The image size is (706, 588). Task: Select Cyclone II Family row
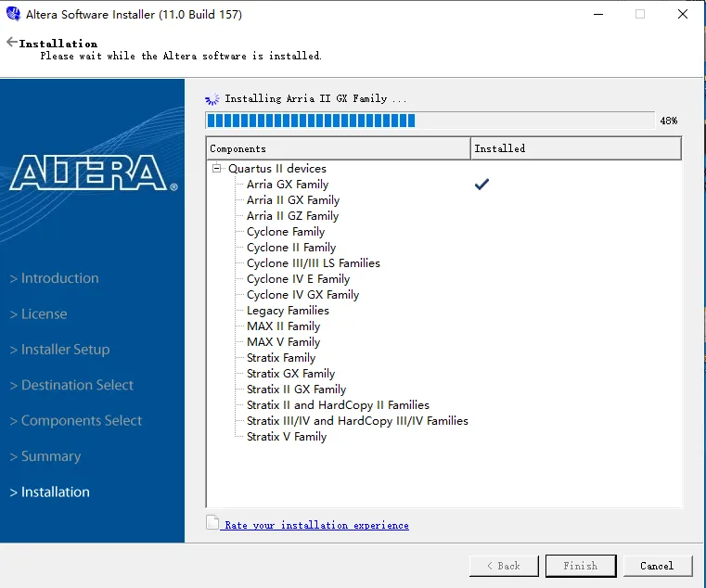pyautogui.click(x=291, y=248)
